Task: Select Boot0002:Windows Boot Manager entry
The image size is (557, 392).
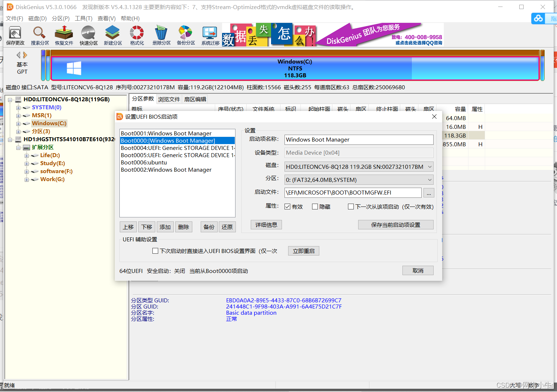Action: [177, 170]
